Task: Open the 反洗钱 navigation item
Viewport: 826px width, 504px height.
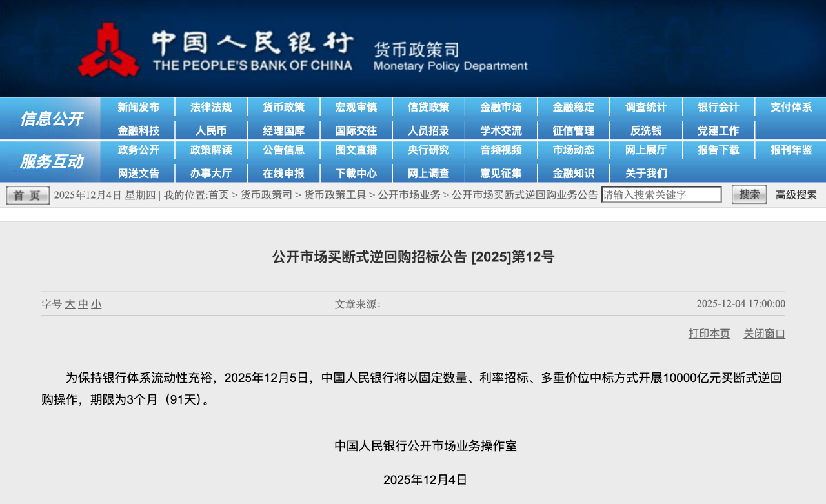Action: pyautogui.click(x=645, y=130)
